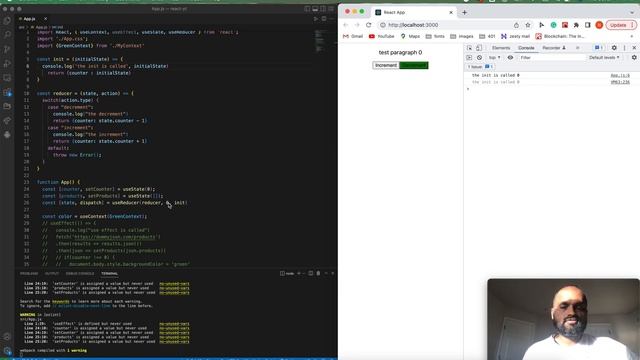Open DevTools settings gear in tab bar
The width and height of the screenshot is (640, 360).
click(x=614, y=48)
